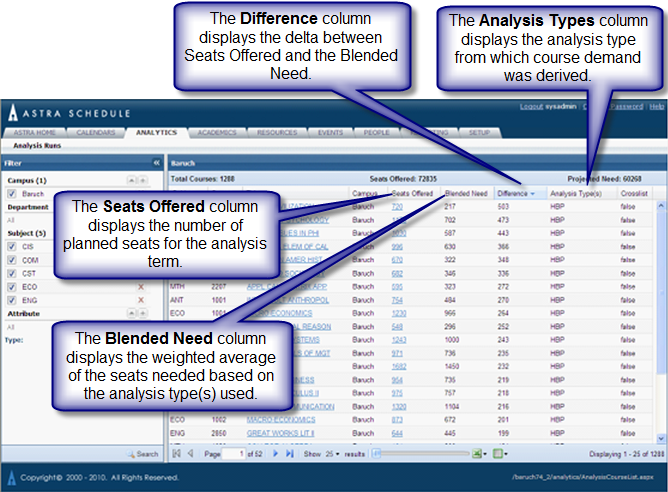Click the grid column chooser icon
The width and height of the screenshot is (668, 492).
click(497, 454)
